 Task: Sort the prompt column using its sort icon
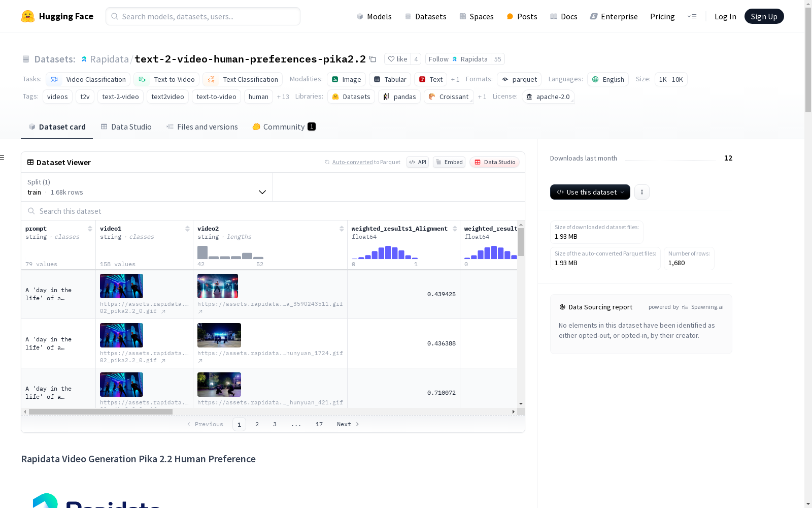(90, 229)
